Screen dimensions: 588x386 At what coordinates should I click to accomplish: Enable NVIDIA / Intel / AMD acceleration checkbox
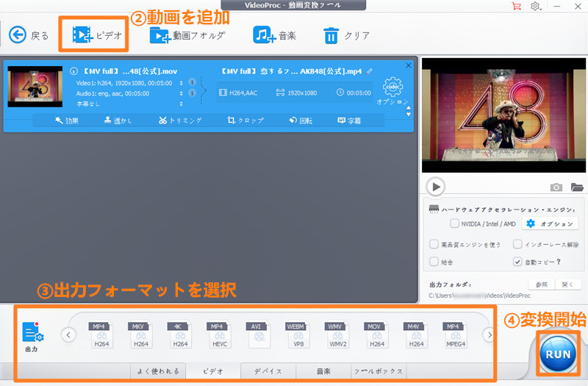click(454, 224)
